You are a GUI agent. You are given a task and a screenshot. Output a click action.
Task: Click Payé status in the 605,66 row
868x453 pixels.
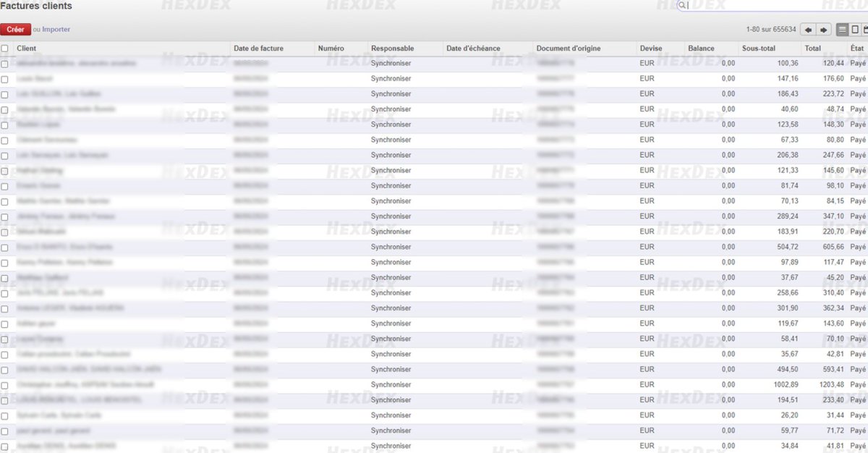coord(858,247)
